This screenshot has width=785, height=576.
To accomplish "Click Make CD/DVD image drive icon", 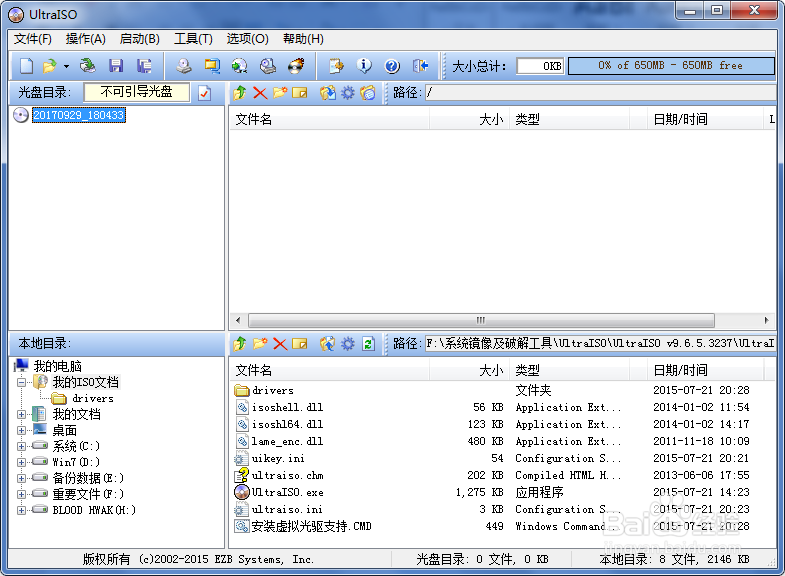I will (184, 66).
